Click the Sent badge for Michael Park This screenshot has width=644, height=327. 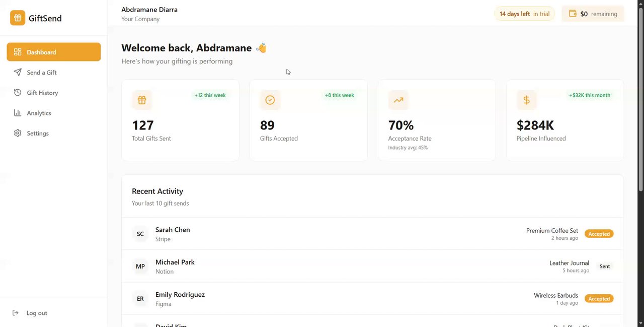605,266
